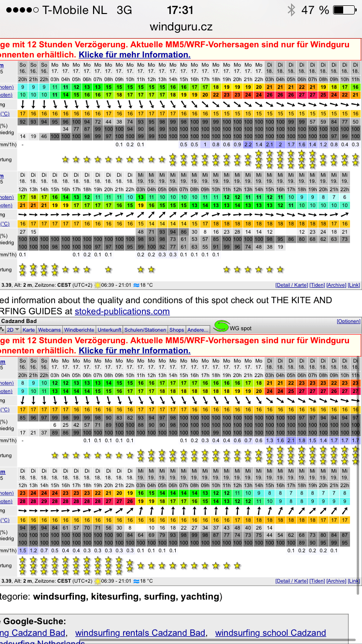The image size is (362, 644).
Task: Open Detail / Karte link above the kite guides text
Action: [291, 285]
